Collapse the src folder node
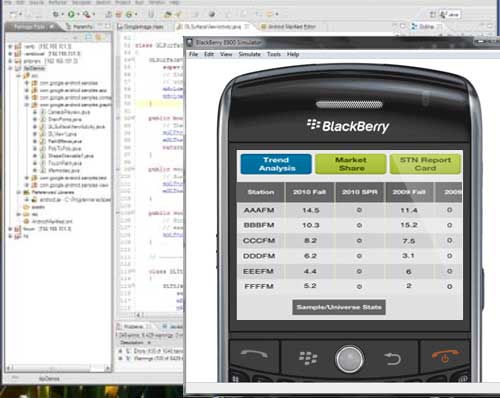The image size is (500, 398). [x=19, y=76]
